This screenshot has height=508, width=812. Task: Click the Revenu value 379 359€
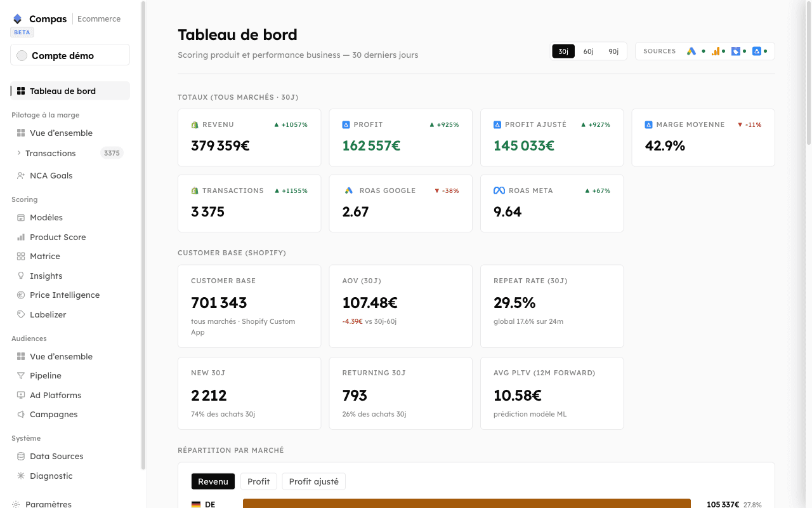tap(220, 145)
